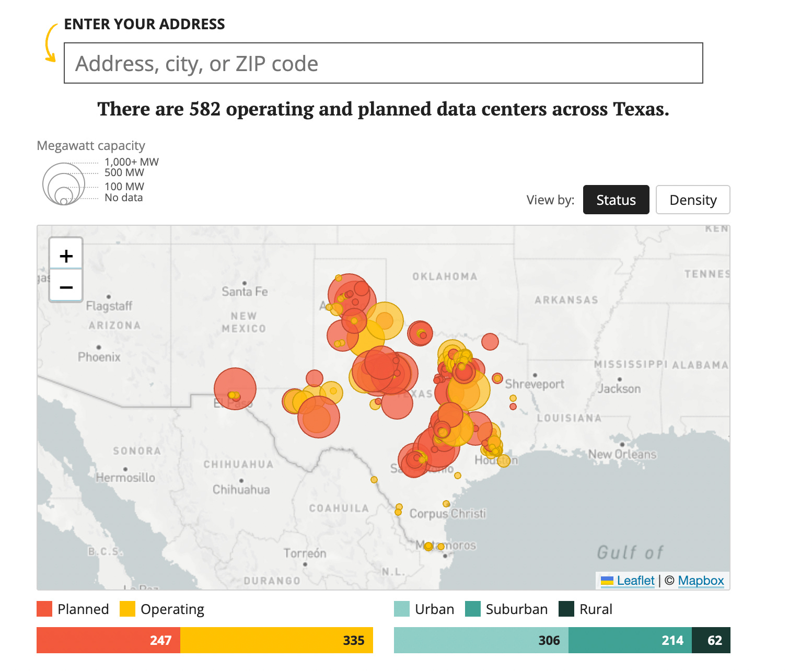
Task: Zoom in with the plus map button
Action: click(x=66, y=256)
